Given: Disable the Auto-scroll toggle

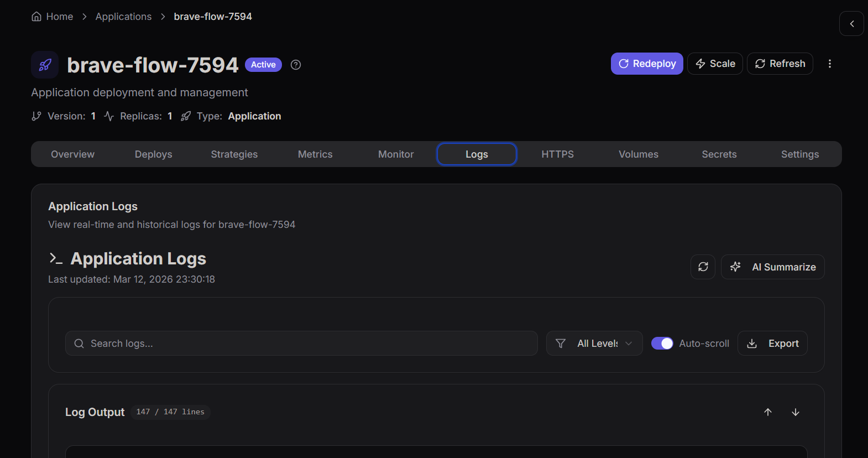Looking at the screenshot, I should (x=662, y=343).
